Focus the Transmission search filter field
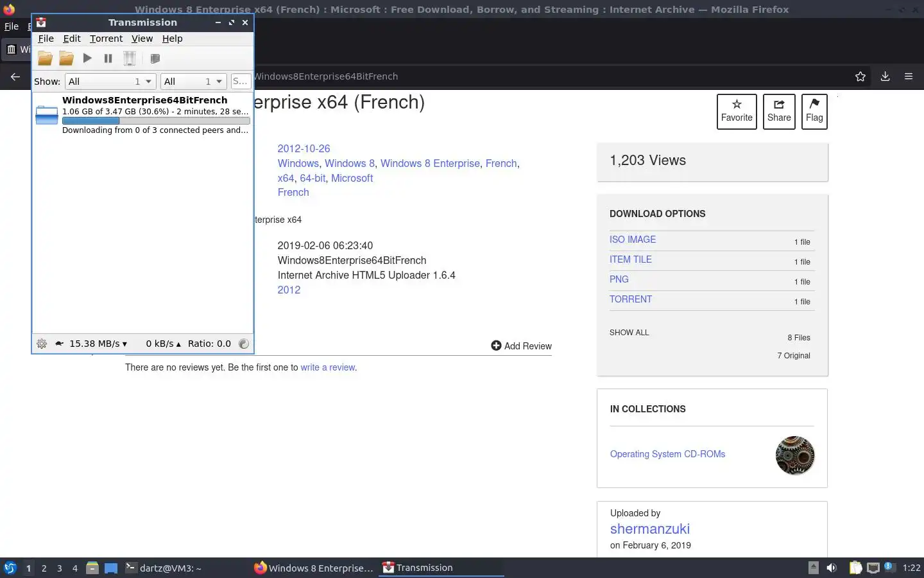 click(240, 82)
